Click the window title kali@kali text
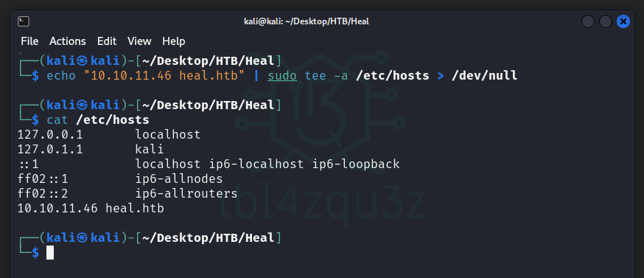Image resolution: width=644 pixels, height=278 pixels. (307, 21)
